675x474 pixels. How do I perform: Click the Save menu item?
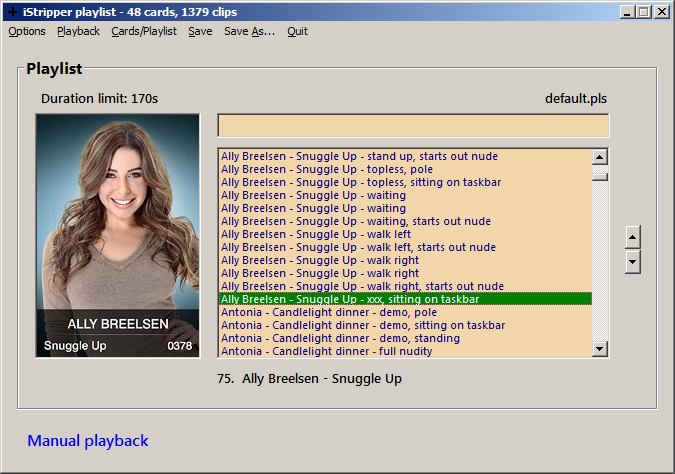pos(200,31)
